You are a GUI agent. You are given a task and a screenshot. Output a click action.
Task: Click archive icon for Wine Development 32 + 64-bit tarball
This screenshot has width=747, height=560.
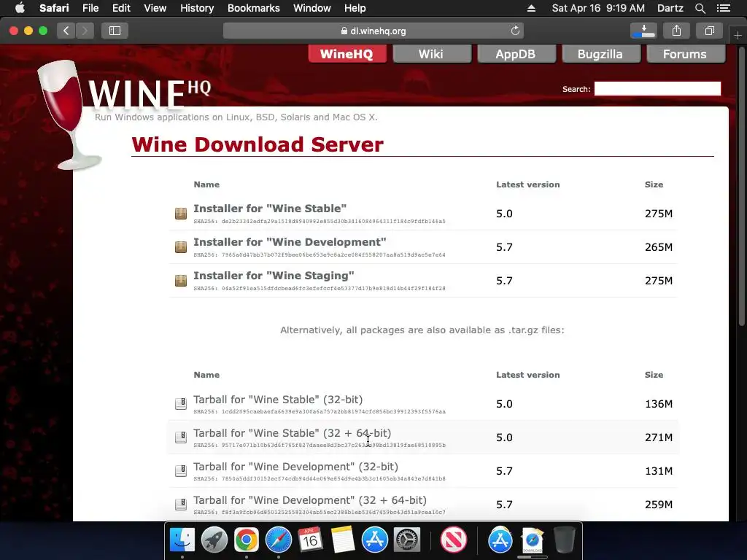pos(181,505)
